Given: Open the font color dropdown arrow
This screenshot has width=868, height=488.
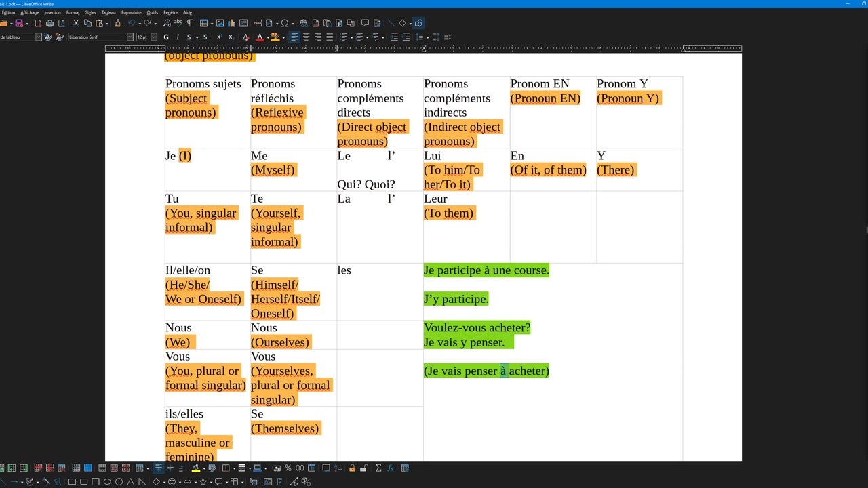Looking at the screenshot, I should (x=267, y=37).
